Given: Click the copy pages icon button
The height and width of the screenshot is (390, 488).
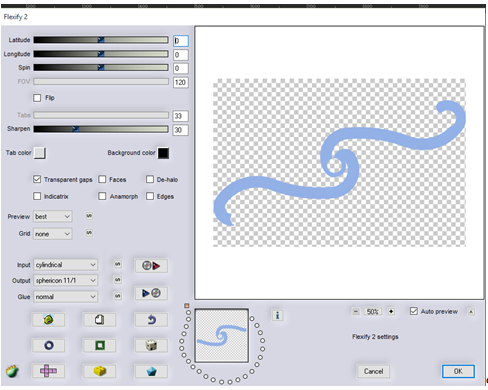Looking at the screenshot, I should coord(100,320).
